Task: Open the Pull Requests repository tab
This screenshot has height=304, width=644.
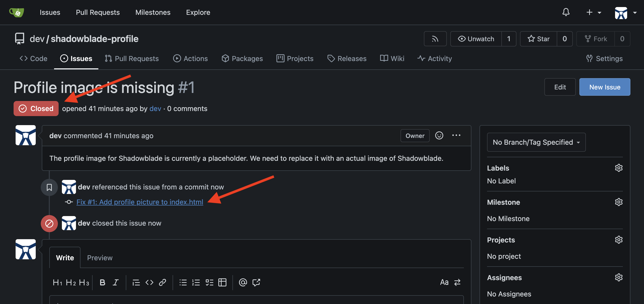Action: click(132, 59)
